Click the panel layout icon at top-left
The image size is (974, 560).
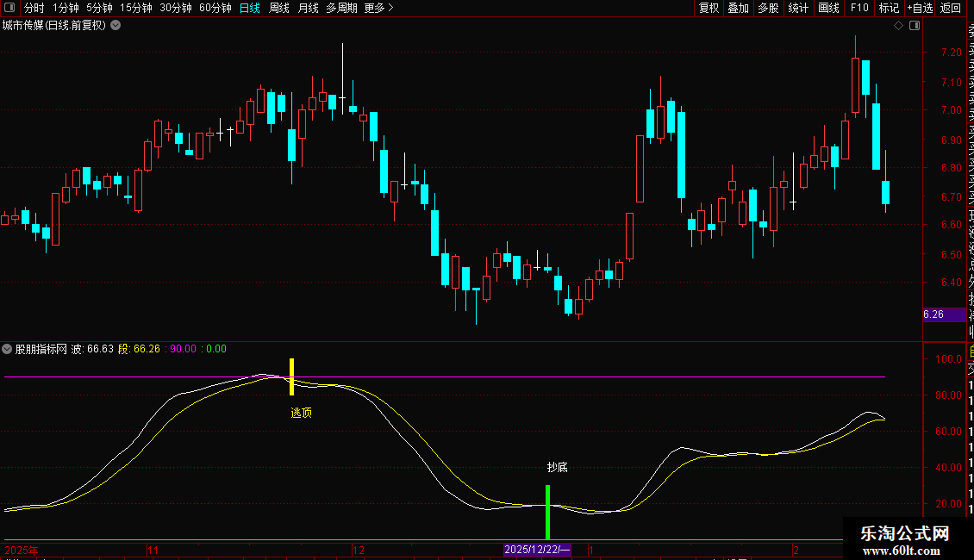(x=9, y=8)
